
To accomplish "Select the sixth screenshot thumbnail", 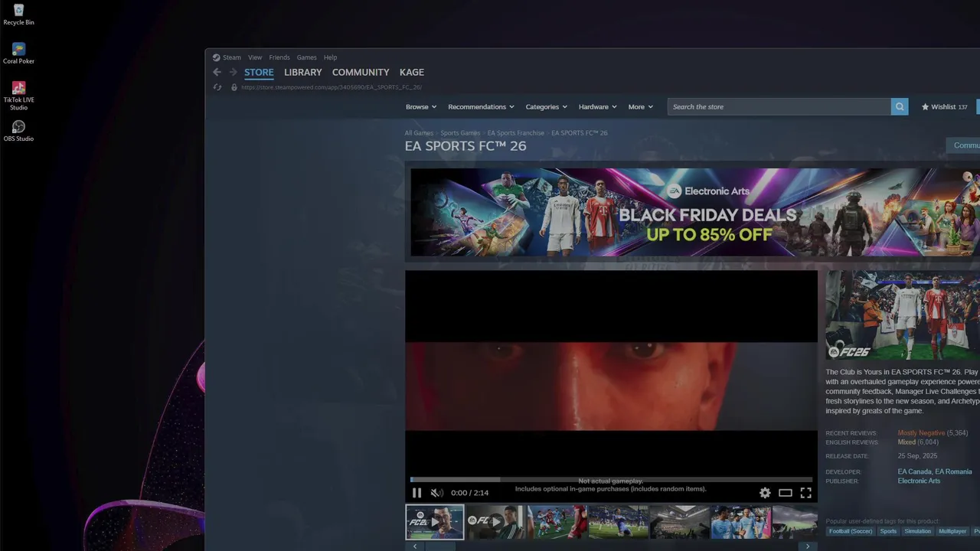I will [x=741, y=522].
